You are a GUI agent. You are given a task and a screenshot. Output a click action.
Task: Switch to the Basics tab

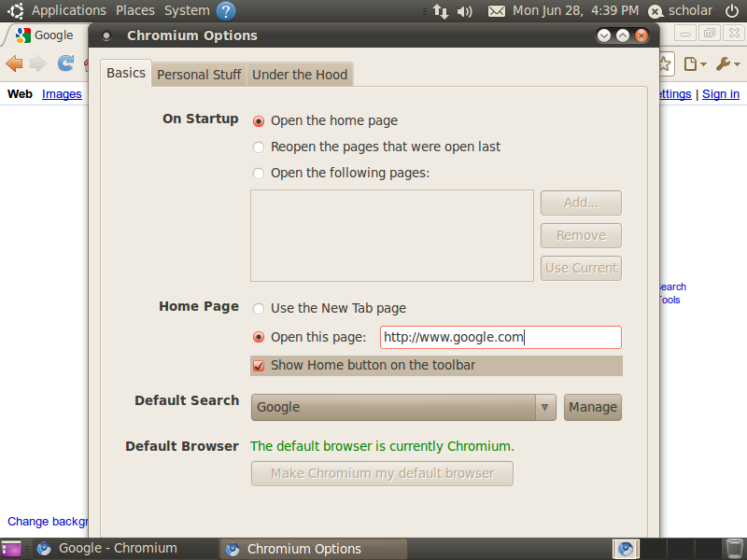pos(126,73)
